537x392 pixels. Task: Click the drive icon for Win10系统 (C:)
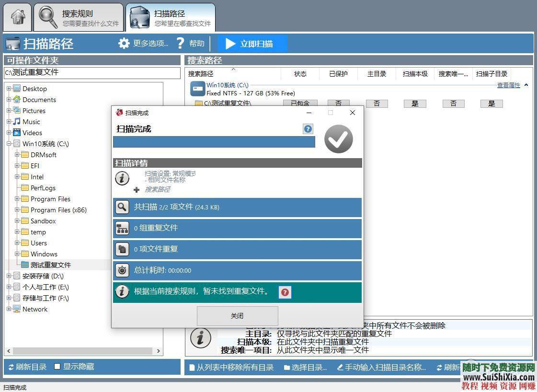(x=198, y=88)
